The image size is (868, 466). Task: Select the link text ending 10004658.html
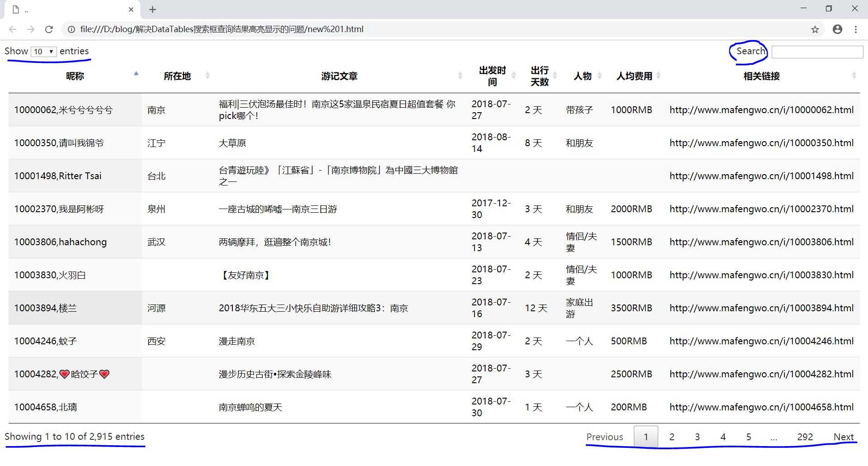click(762, 407)
